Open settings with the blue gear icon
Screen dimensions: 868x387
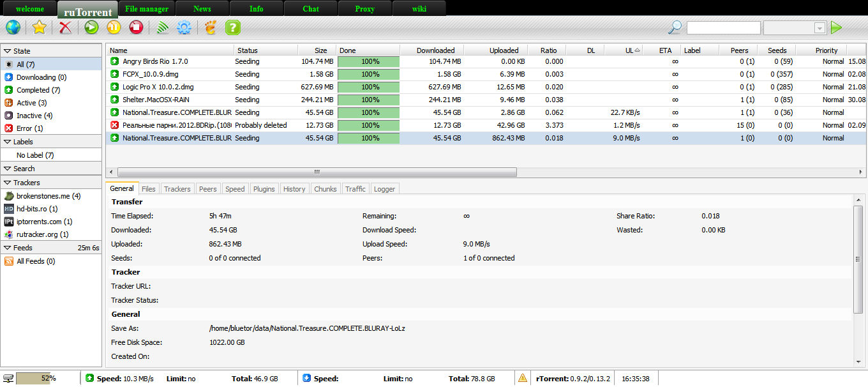(x=184, y=27)
